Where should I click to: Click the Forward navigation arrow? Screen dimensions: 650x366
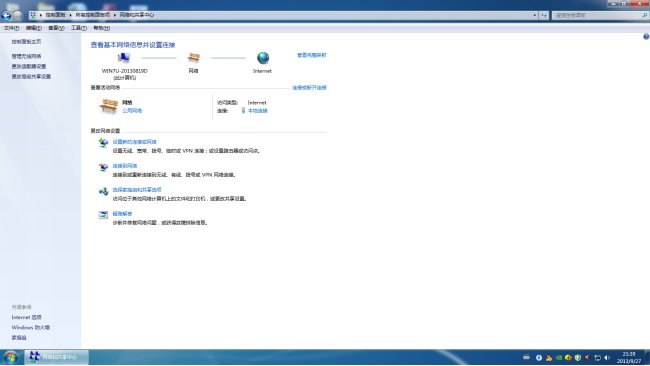[17, 15]
